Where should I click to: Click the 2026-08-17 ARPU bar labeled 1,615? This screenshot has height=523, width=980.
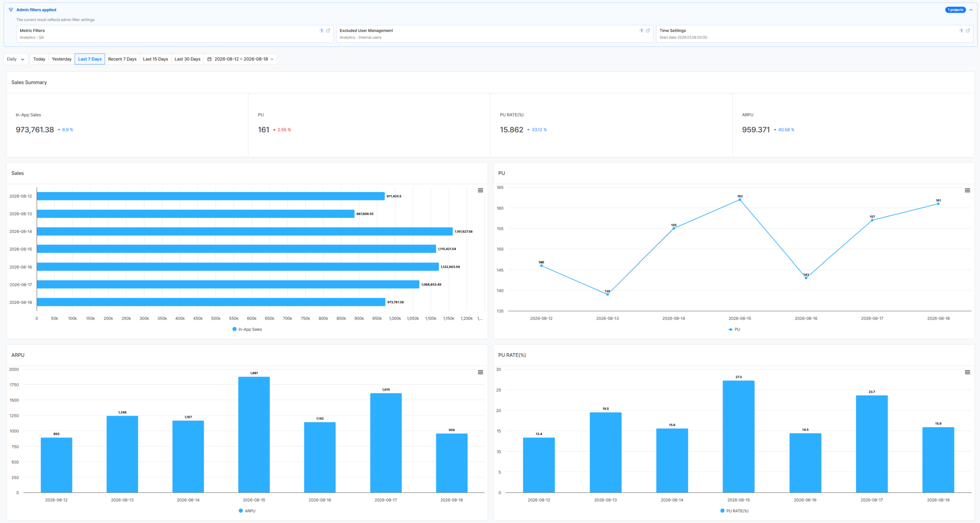[x=386, y=443]
